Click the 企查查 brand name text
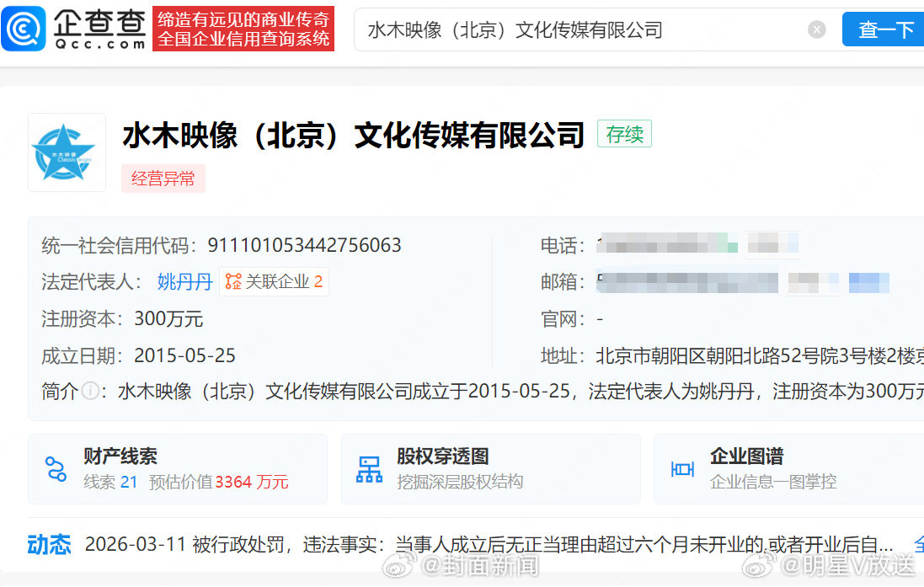Viewport: 924px width, 587px height. pos(99,24)
